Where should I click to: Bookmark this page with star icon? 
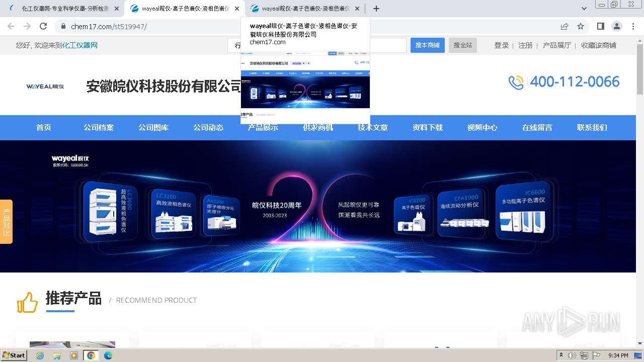coord(581,26)
